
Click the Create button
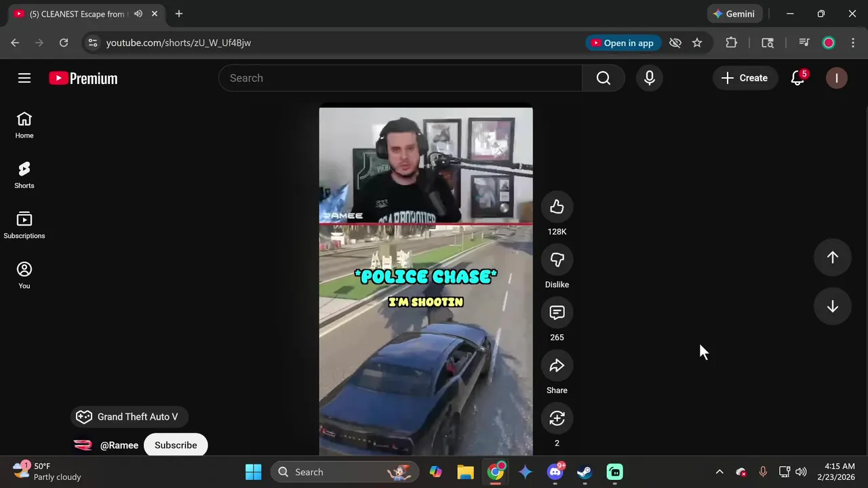(x=745, y=78)
